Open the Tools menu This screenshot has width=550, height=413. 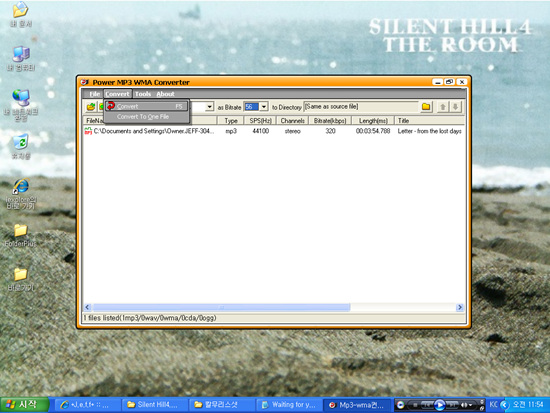(x=143, y=94)
